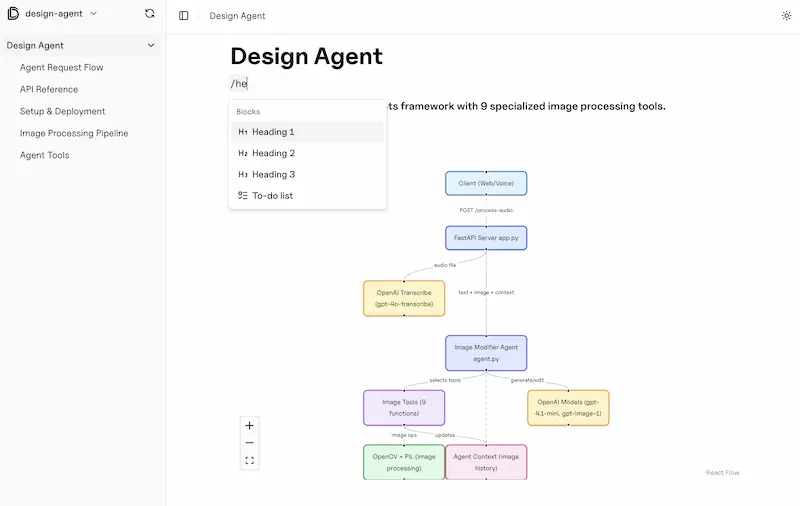
Task: Zoom out the flow diagram with minus
Action: pyautogui.click(x=249, y=443)
